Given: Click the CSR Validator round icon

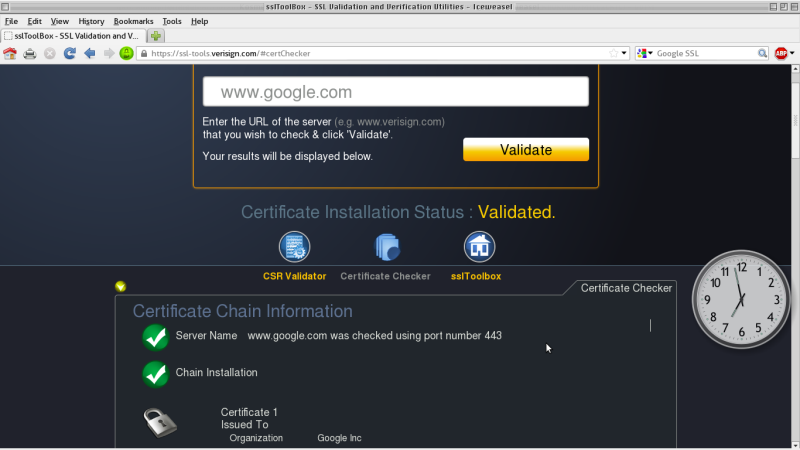Looking at the screenshot, I should [294, 247].
